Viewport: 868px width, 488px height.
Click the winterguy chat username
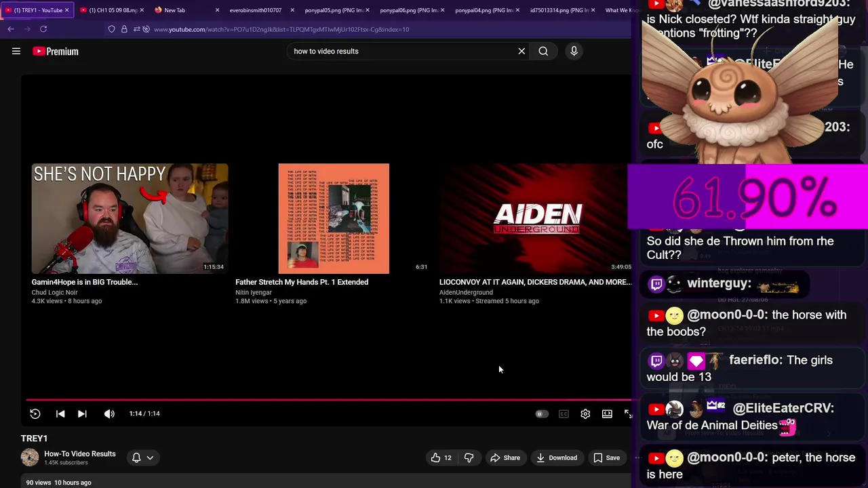[719, 283]
